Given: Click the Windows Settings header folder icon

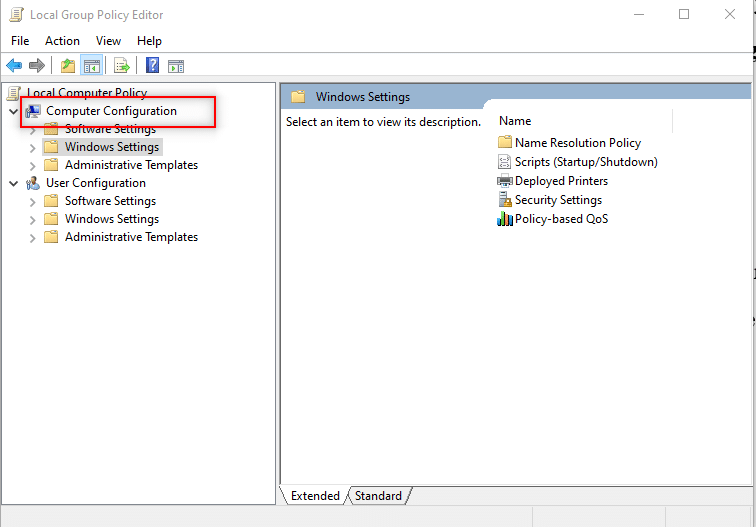Looking at the screenshot, I should click(x=298, y=97).
